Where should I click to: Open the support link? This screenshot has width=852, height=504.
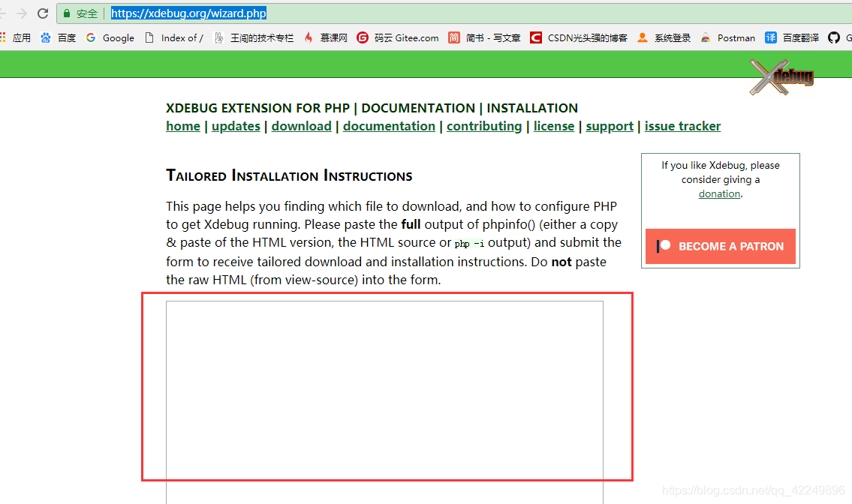(x=610, y=126)
